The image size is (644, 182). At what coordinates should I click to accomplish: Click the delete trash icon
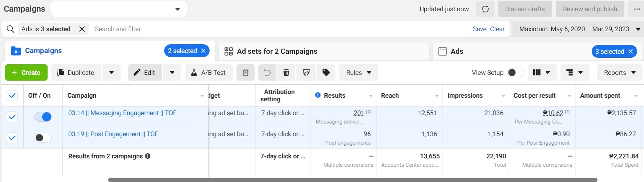click(286, 73)
